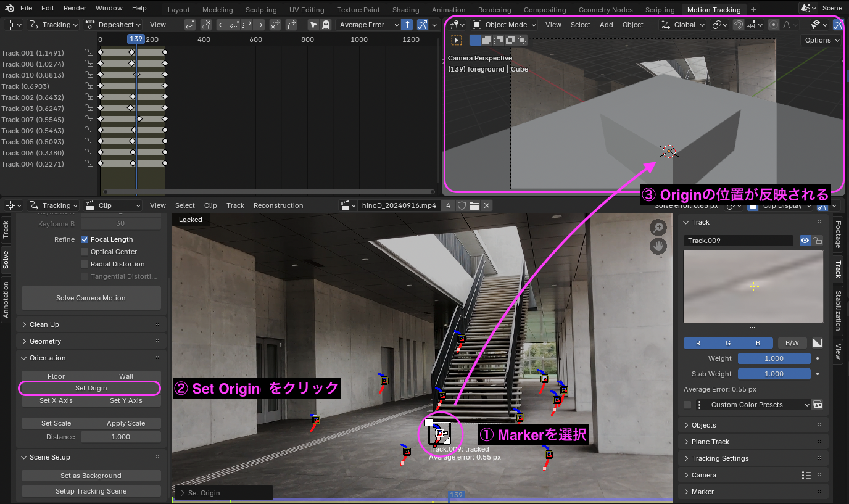Screen dimensions: 849x504
Task: Choose the Subtract selection mode icon
Action: click(499, 40)
